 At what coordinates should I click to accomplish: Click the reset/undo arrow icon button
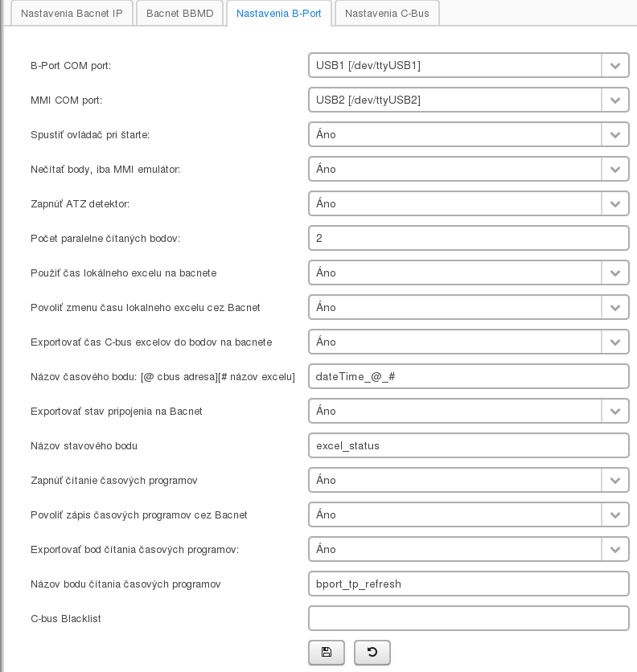[x=372, y=652]
